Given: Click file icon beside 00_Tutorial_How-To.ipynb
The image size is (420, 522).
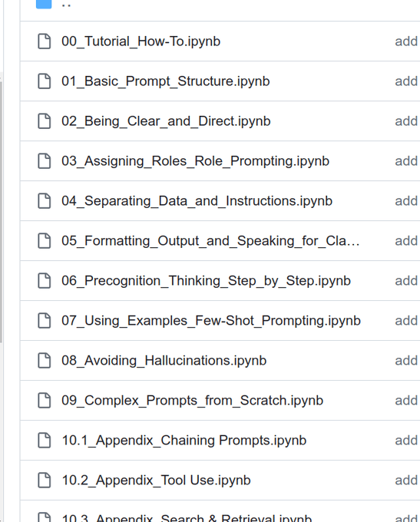Looking at the screenshot, I should point(44,41).
